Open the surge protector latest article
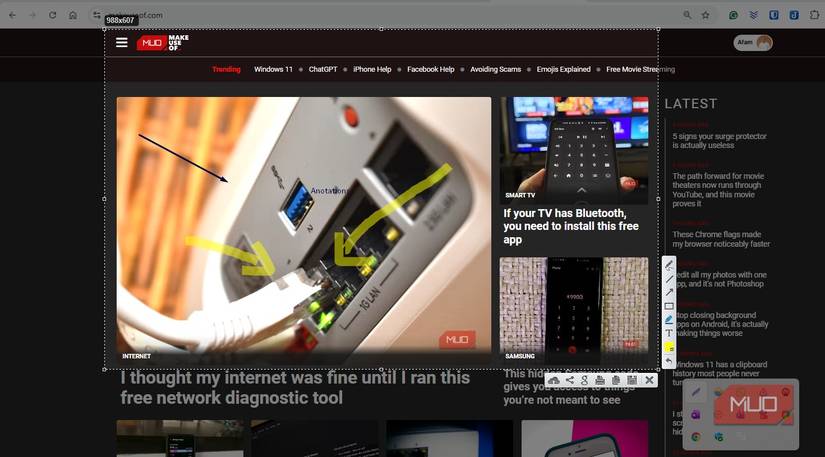The image size is (825, 457). [x=719, y=140]
